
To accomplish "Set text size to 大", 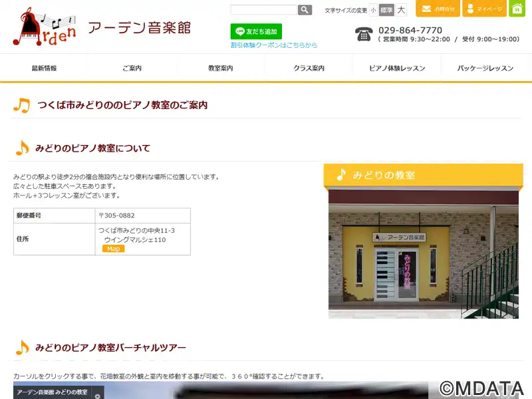I will [x=401, y=10].
